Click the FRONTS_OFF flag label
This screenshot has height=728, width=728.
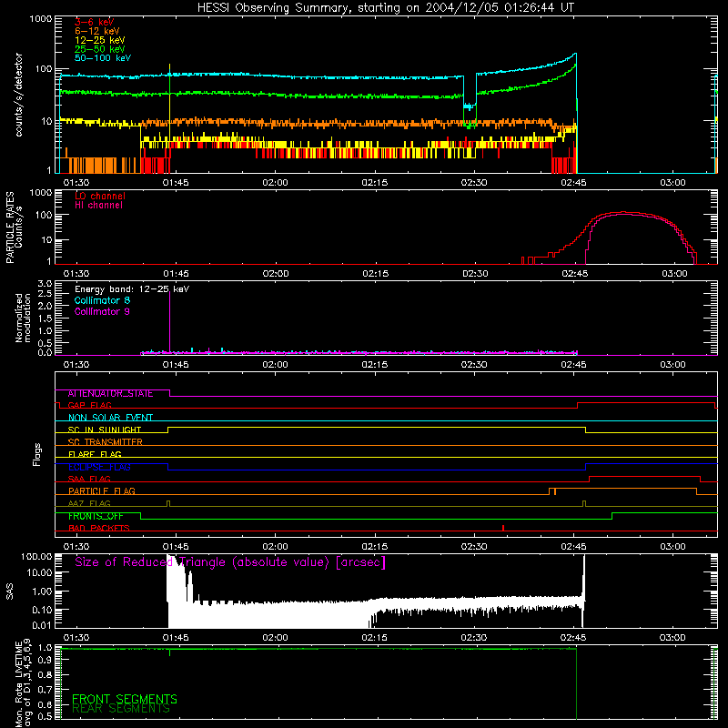(96, 516)
